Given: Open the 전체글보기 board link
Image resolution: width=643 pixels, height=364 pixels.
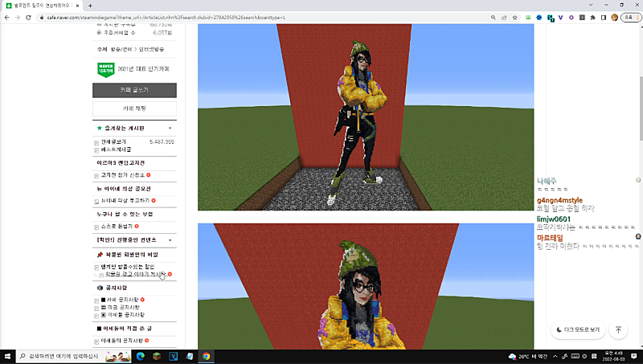Looking at the screenshot, I should (113, 142).
